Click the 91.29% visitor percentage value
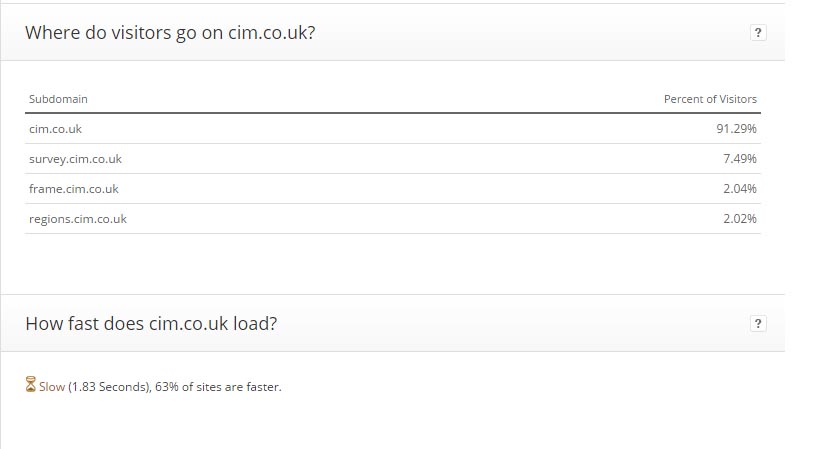The width and height of the screenshot is (820, 449). coord(736,129)
